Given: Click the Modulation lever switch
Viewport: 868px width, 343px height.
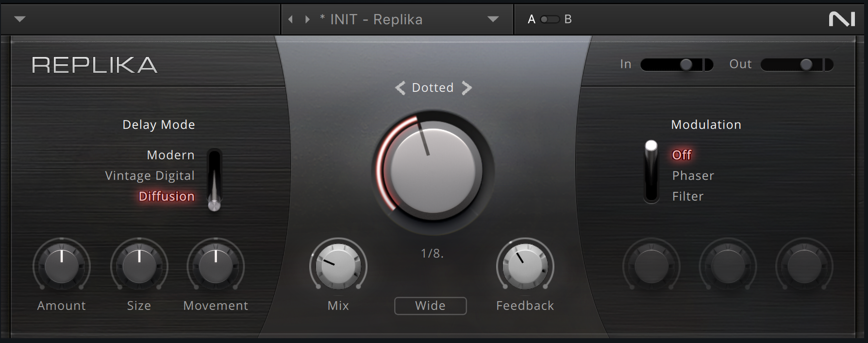Looking at the screenshot, I should (651, 172).
